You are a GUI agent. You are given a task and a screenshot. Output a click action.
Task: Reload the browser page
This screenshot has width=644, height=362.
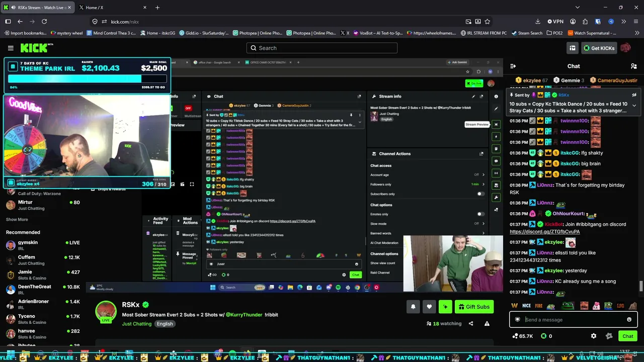coord(44,22)
